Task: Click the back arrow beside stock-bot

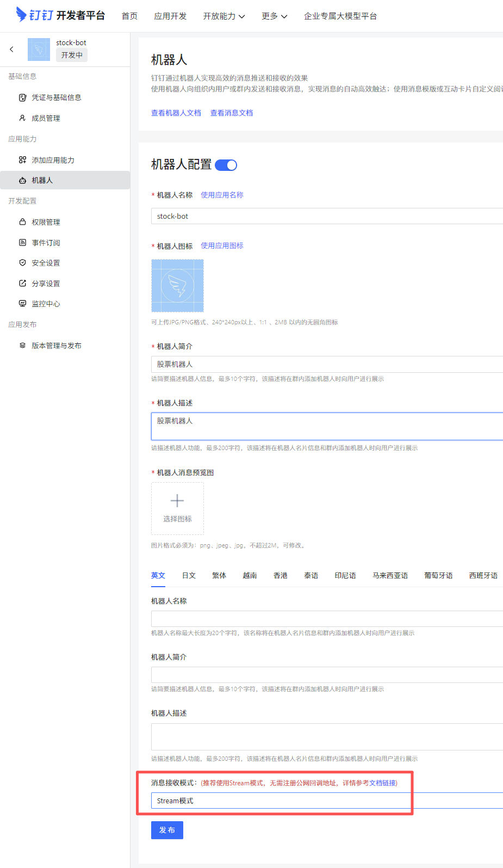Action: (x=11, y=50)
